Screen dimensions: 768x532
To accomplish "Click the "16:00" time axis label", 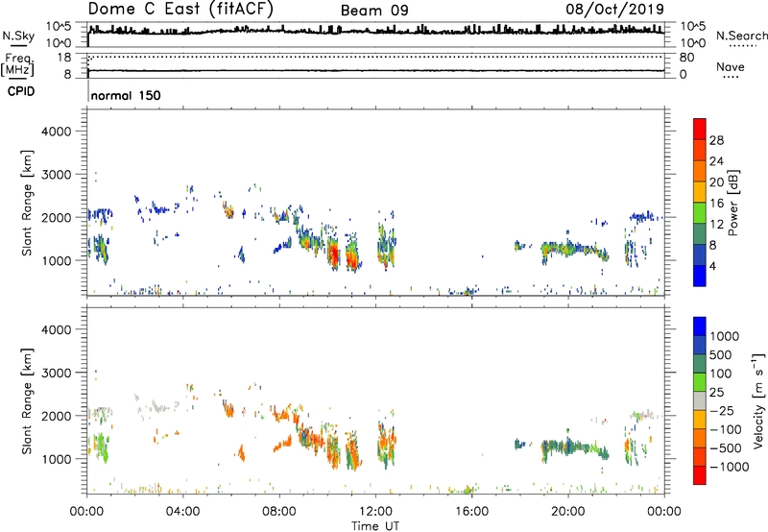I will tap(471, 512).
